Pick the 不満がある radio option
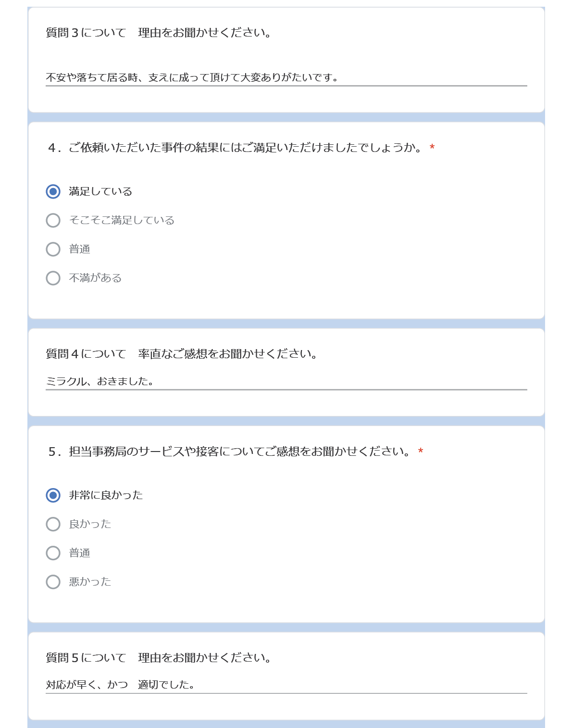The height and width of the screenshot is (728, 572). click(x=53, y=278)
